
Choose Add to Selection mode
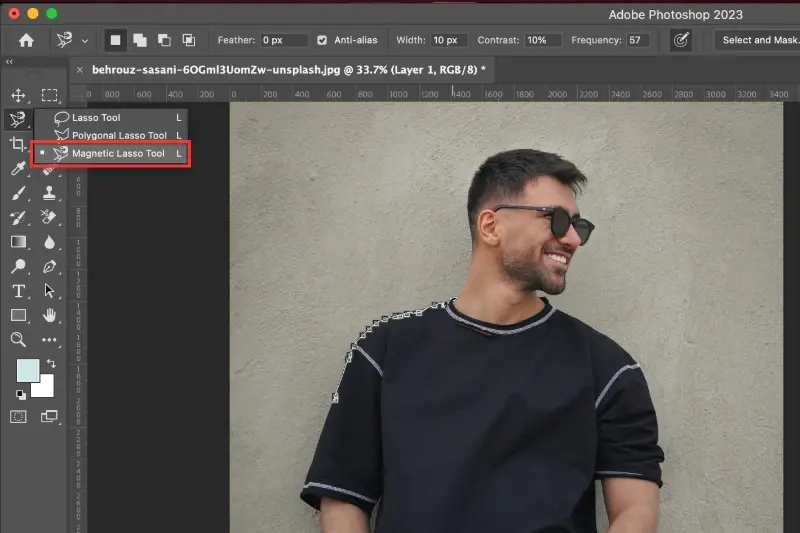[139, 40]
